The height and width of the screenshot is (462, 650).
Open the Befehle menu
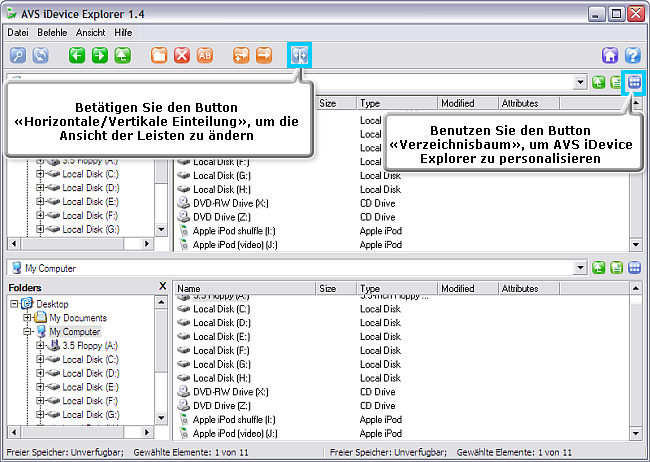pyautogui.click(x=52, y=32)
